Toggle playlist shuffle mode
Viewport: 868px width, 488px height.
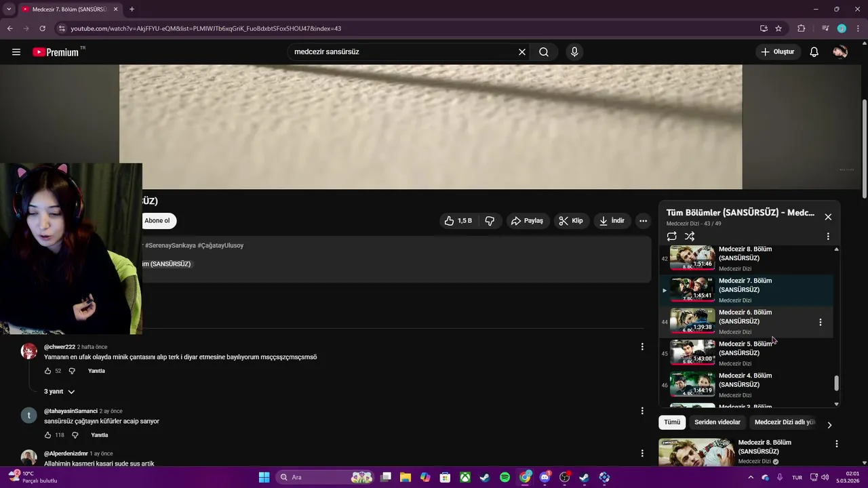(690, 237)
